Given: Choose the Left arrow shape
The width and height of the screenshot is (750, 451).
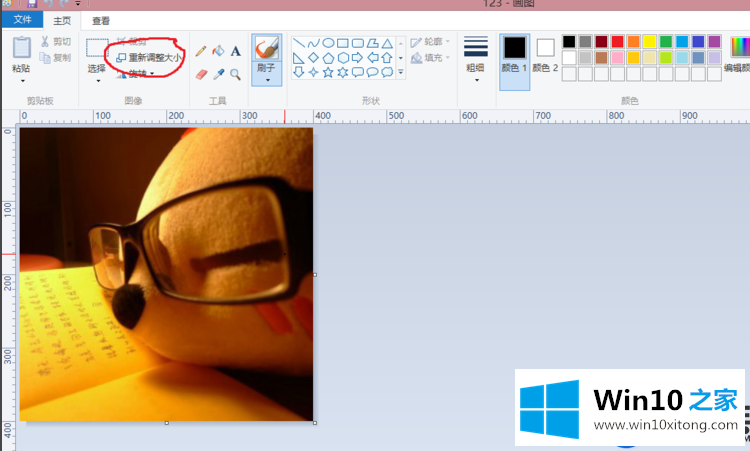Looking at the screenshot, I should 372,58.
